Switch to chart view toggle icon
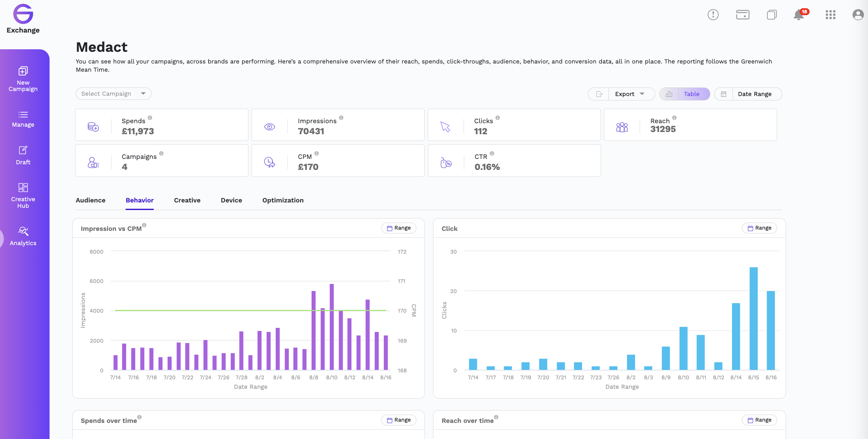The width and height of the screenshot is (868, 439). pos(669,94)
